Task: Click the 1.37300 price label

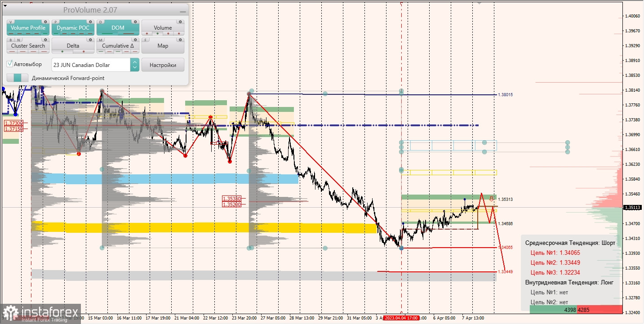Action: click(x=13, y=123)
